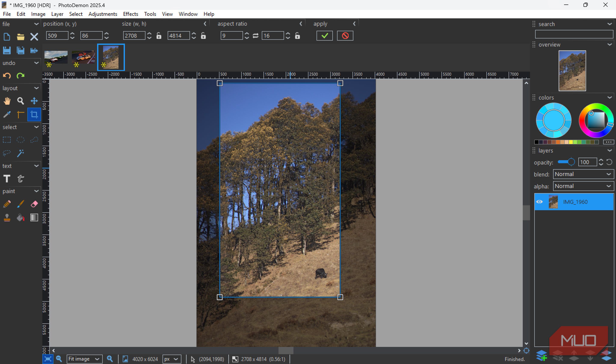
Task: Open the Effects menu
Action: click(x=130, y=14)
